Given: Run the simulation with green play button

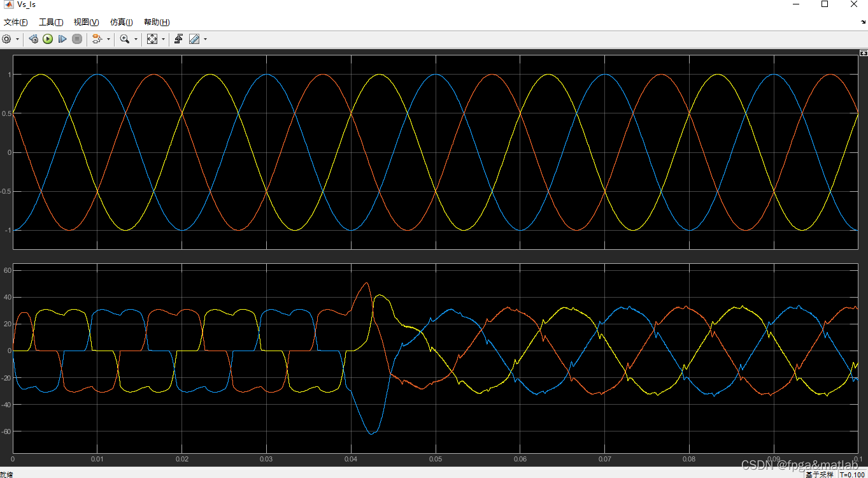Looking at the screenshot, I should point(48,39).
